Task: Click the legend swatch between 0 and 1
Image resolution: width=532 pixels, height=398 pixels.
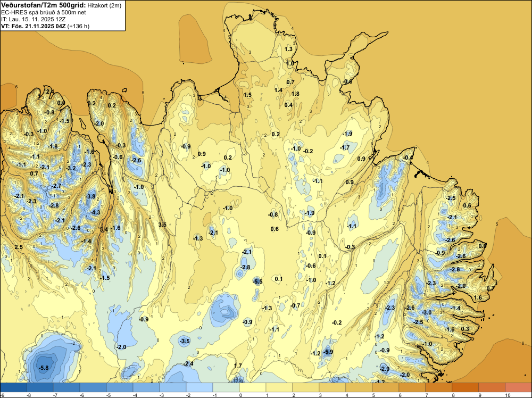Action: click(253, 387)
